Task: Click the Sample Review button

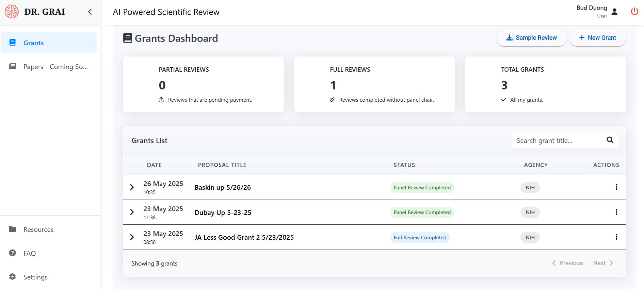Action: pos(531,38)
